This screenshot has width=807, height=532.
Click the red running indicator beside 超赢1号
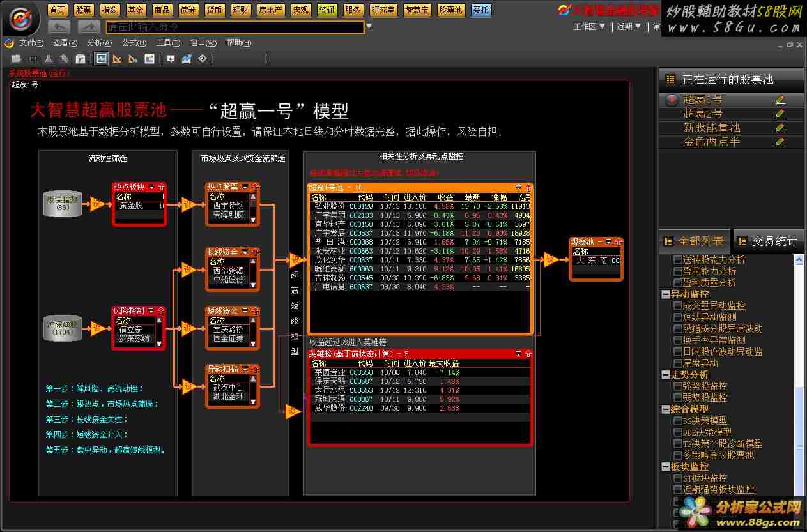672,100
